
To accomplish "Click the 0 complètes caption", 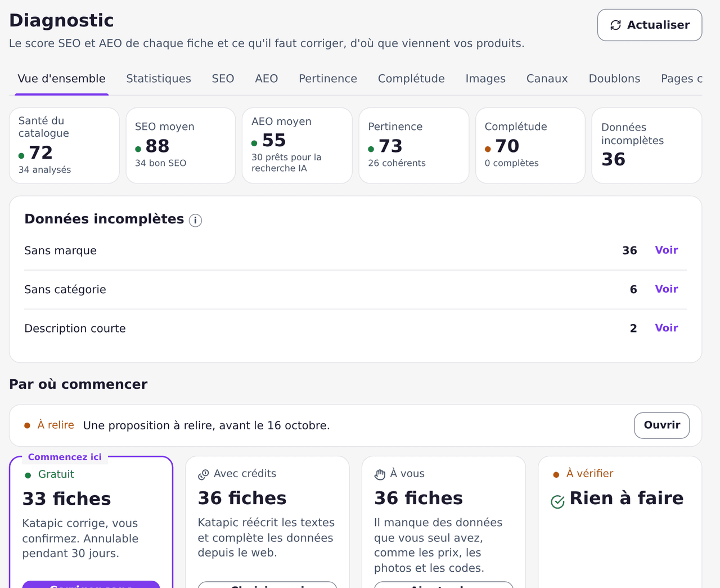I will 511,163.
